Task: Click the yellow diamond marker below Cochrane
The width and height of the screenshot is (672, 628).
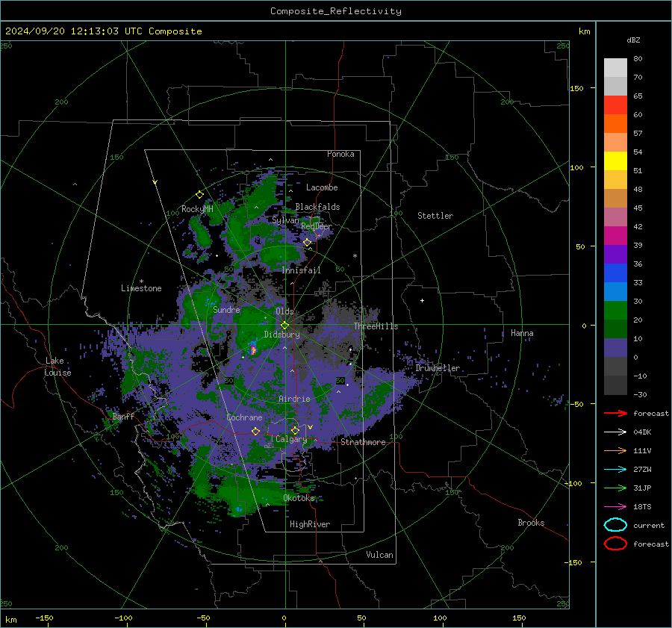Action: [x=255, y=431]
